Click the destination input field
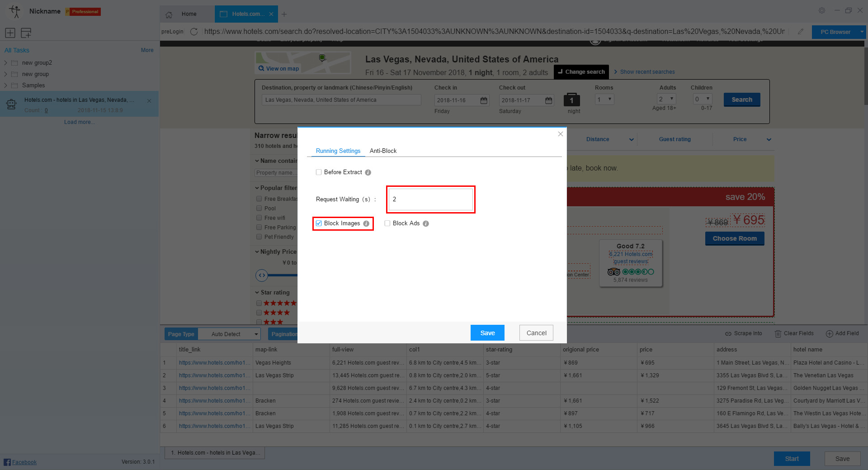 [x=341, y=100]
